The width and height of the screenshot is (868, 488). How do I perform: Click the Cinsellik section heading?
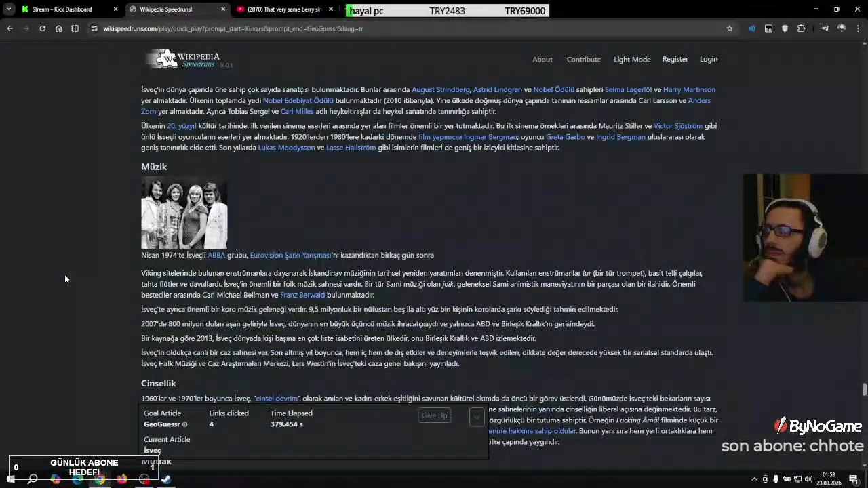[158, 383]
